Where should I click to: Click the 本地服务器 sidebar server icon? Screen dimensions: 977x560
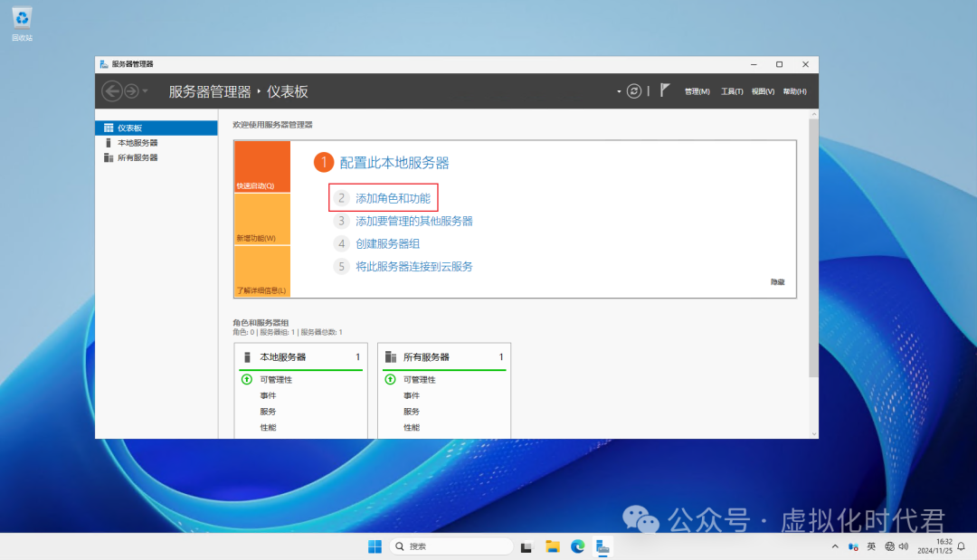109,143
